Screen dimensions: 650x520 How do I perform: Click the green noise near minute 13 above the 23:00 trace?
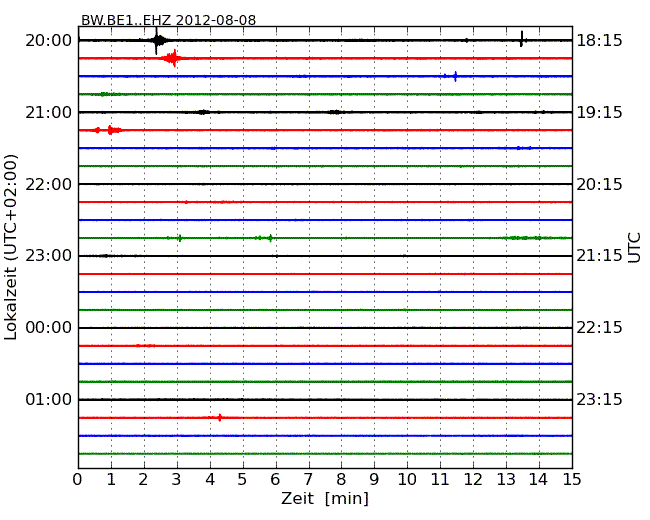(x=526, y=238)
